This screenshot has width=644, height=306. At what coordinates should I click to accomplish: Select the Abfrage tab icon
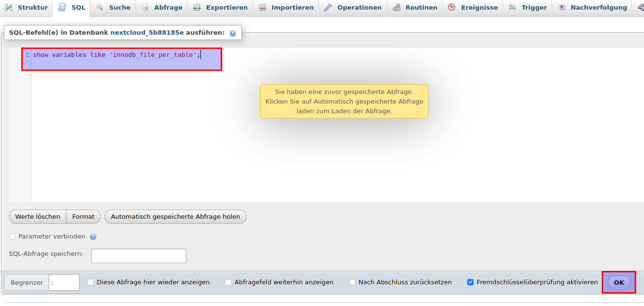tap(145, 7)
